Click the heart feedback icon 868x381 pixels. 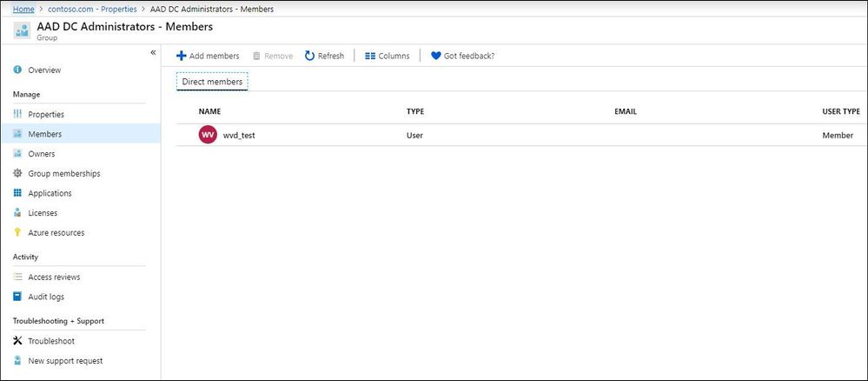point(435,56)
